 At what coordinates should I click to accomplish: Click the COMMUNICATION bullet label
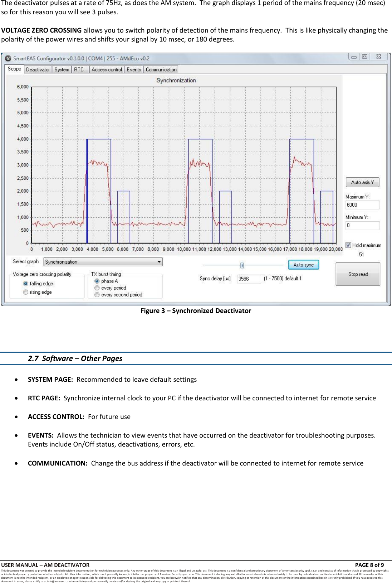[x=58, y=463]
